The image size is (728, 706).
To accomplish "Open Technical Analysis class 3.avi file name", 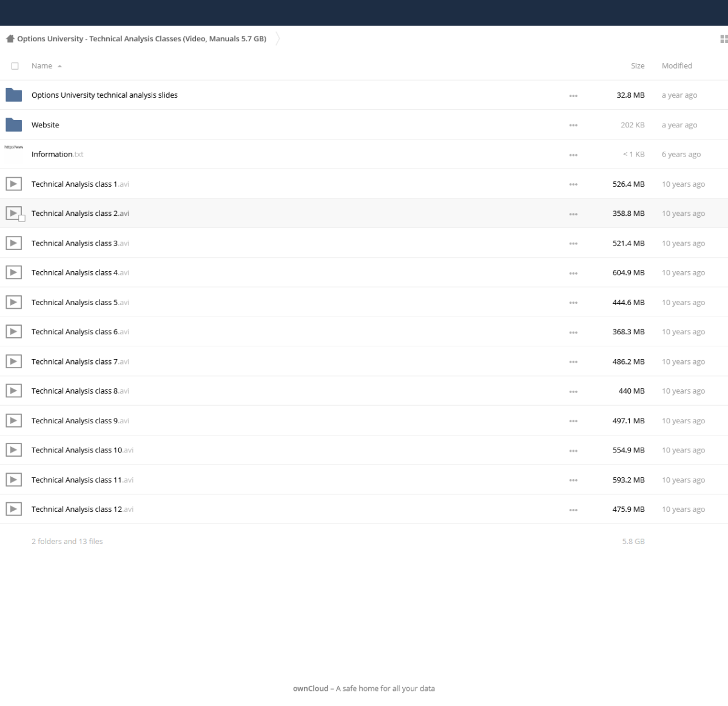I will pos(80,243).
